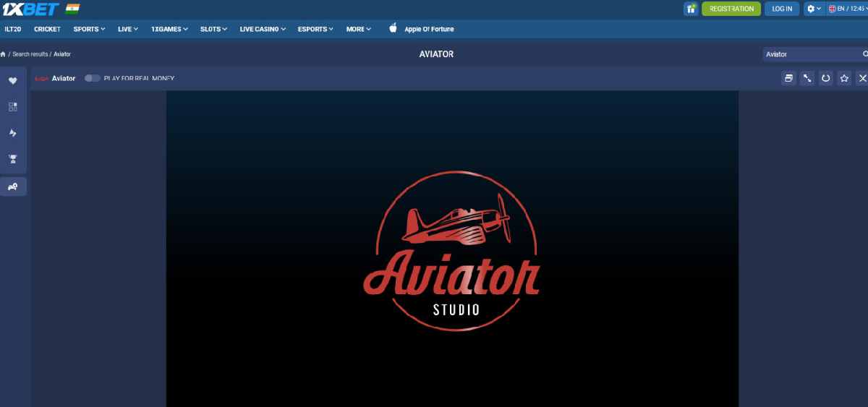The width and height of the screenshot is (868, 407).
Task: Open the game categories grid icon
Action: [x=13, y=107]
